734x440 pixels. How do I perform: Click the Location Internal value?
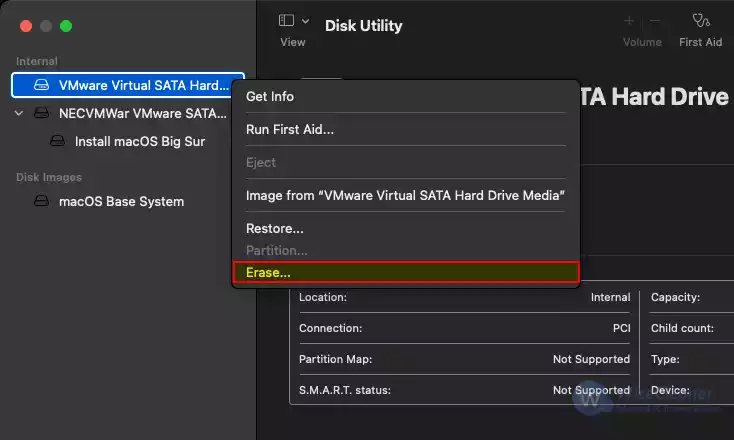point(610,297)
